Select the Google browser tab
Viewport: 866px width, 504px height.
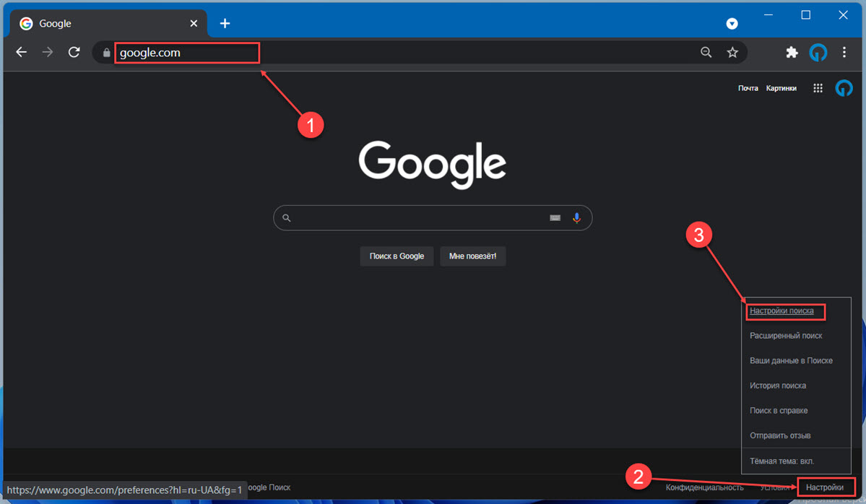coord(108,24)
